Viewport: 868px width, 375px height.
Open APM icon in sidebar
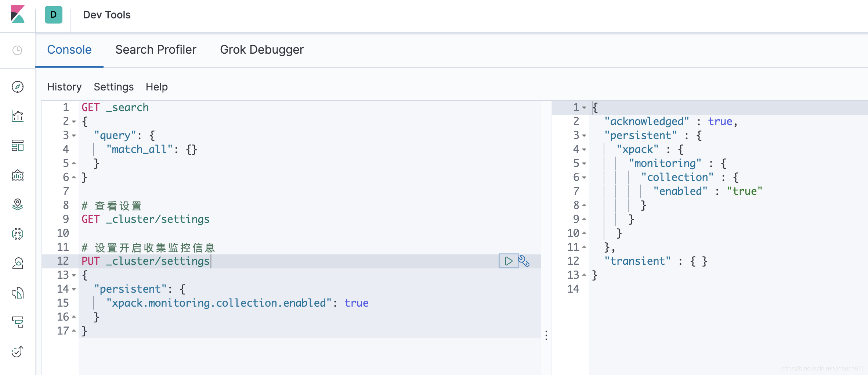click(x=17, y=322)
